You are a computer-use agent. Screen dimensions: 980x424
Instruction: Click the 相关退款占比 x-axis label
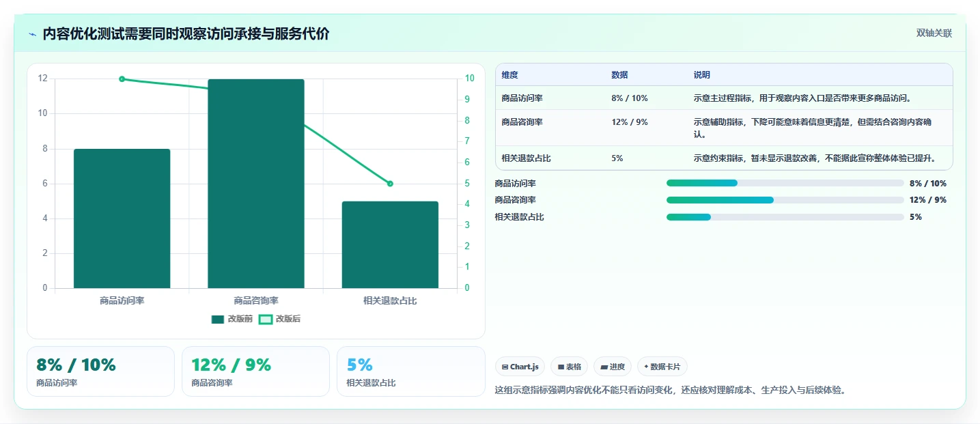(x=390, y=300)
